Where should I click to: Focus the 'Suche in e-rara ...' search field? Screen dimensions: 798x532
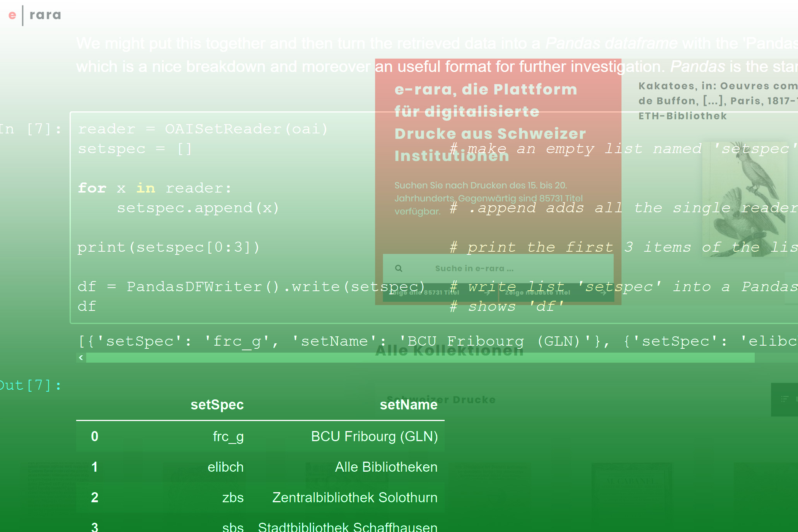[x=498, y=268]
